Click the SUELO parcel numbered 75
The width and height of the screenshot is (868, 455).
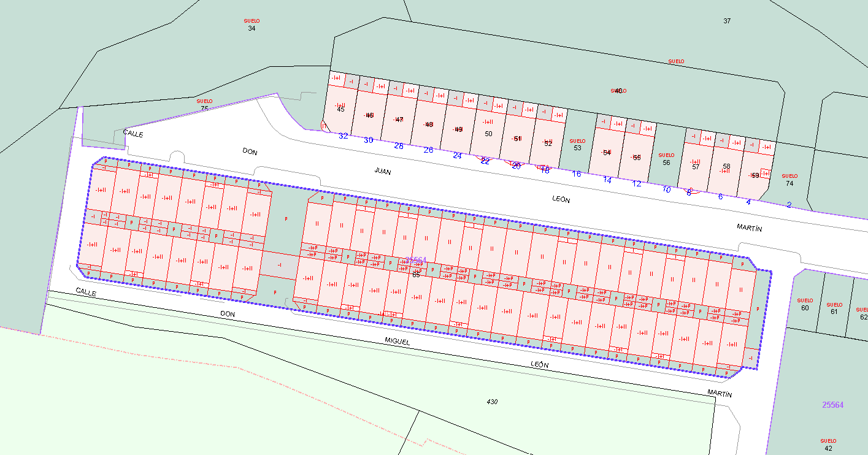(x=204, y=109)
